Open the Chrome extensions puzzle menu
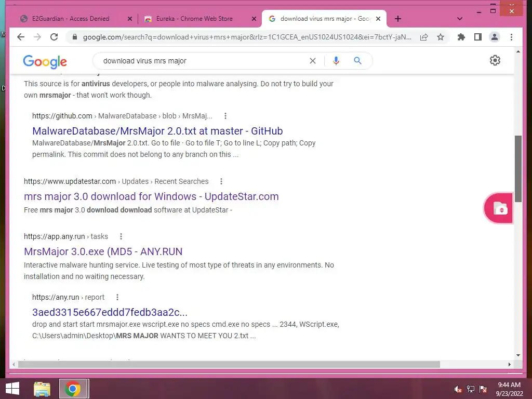 [461, 37]
